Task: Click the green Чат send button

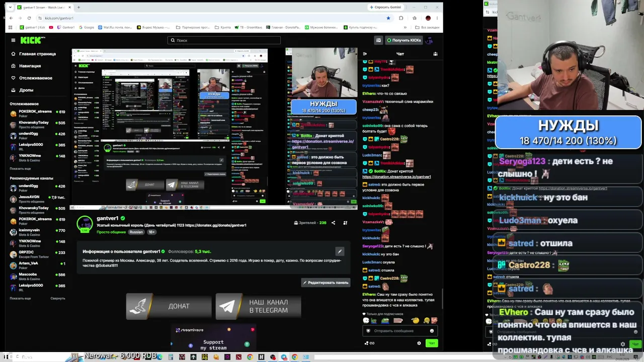Action: (x=432, y=343)
